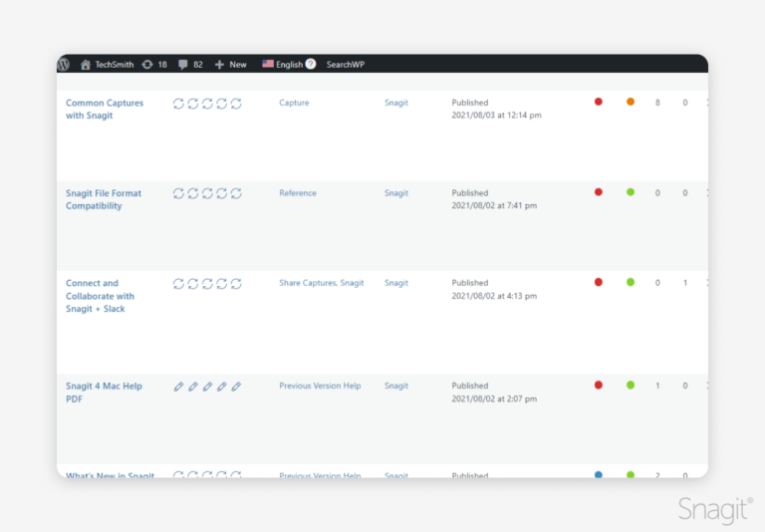Open the Common Captures with Snagit post
The height and width of the screenshot is (532, 765).
click(105, 109)
